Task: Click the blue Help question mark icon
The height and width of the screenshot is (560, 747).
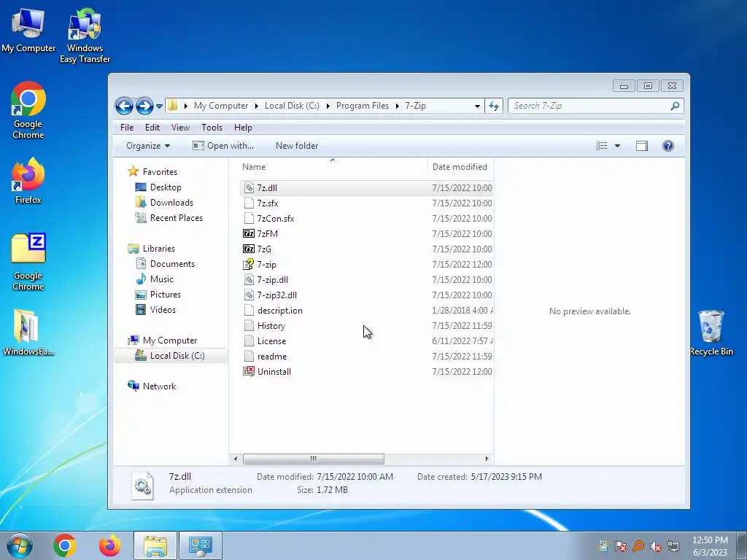Action: 668,146
